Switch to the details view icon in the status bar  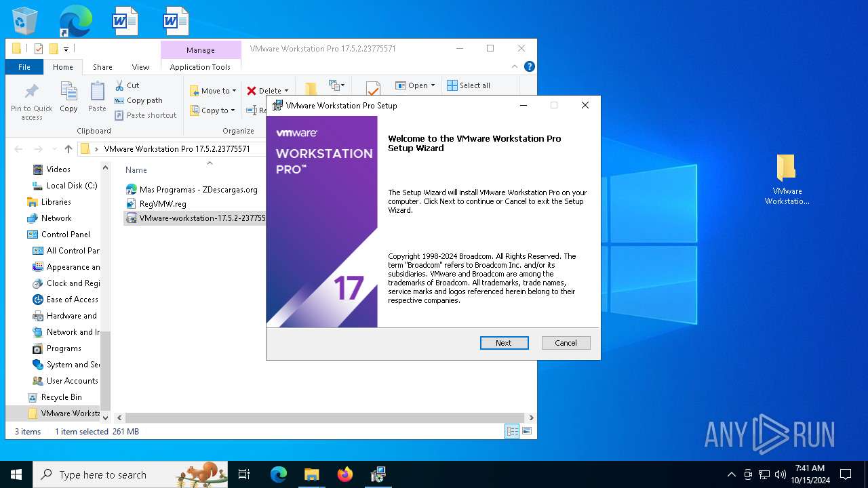click(512, 431)
